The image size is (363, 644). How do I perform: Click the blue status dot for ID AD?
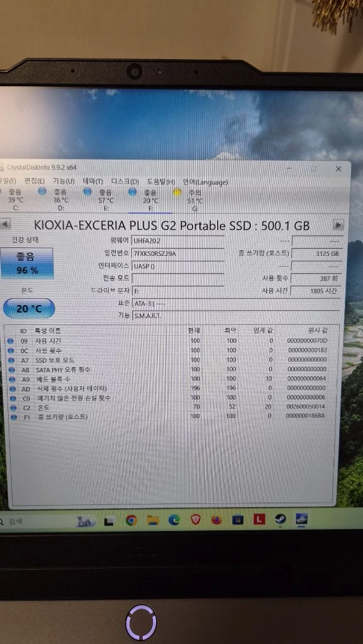click(x=12, y=389)
